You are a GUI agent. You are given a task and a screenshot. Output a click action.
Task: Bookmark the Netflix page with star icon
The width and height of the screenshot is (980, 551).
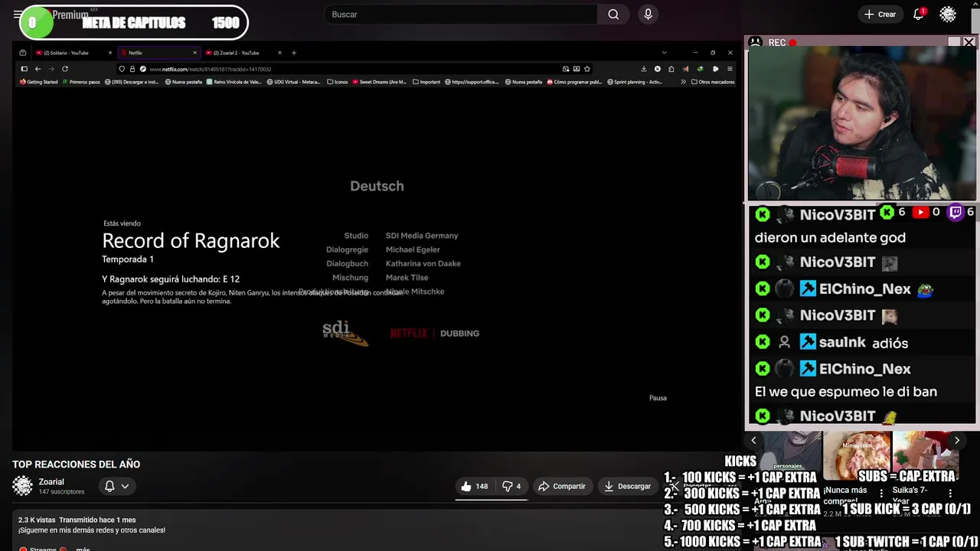[587, 69]
